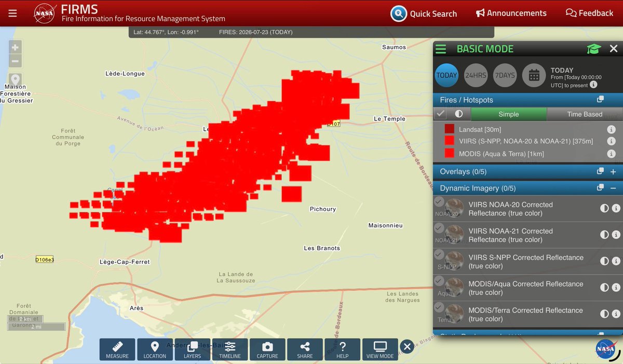Open the LAYERS tool
This screenshot has width=623, height=364.
click(x=192, y=349)
